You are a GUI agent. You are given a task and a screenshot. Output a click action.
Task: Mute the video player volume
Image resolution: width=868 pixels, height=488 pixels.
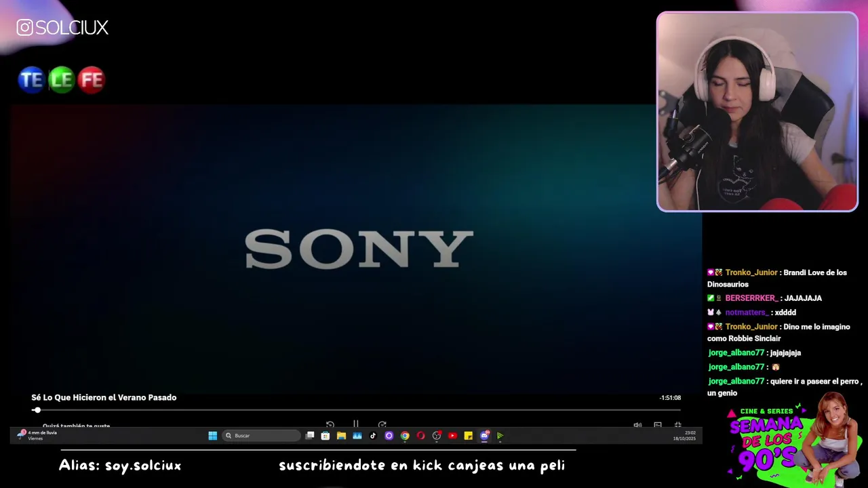(x=637, y=425)
